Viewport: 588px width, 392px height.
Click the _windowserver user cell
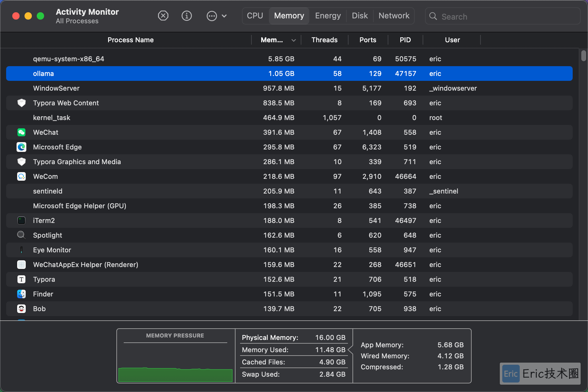click(x=453, y=88)
